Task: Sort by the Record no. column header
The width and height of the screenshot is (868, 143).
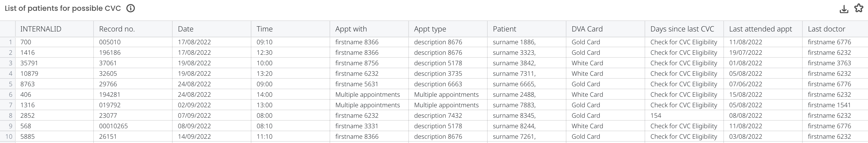Action: coord(117,29)
